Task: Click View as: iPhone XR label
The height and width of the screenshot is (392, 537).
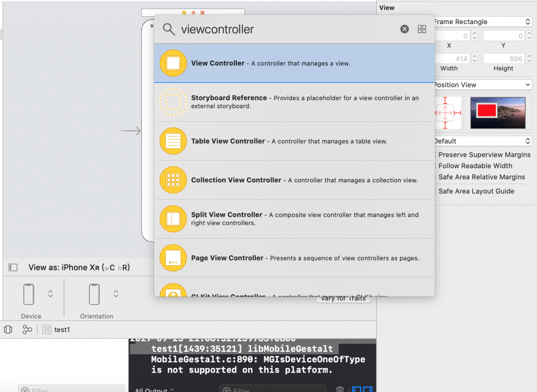Action: click(79, 267)
